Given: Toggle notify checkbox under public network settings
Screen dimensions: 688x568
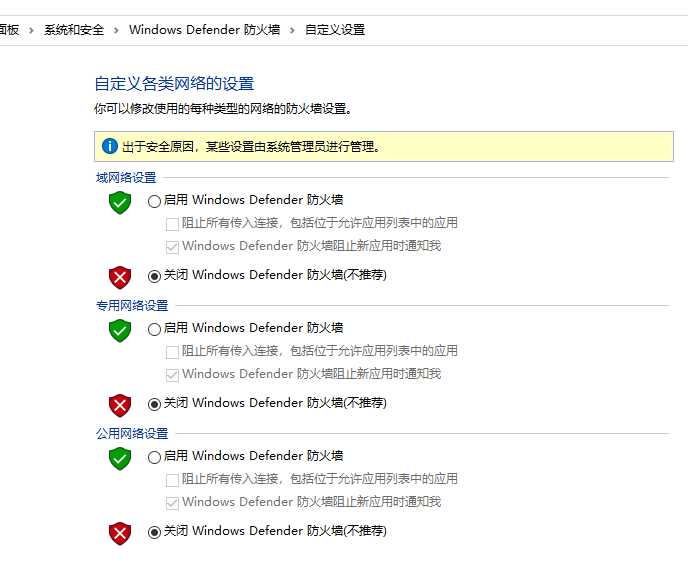Looking at the screenshot, I should pos(172,503).
